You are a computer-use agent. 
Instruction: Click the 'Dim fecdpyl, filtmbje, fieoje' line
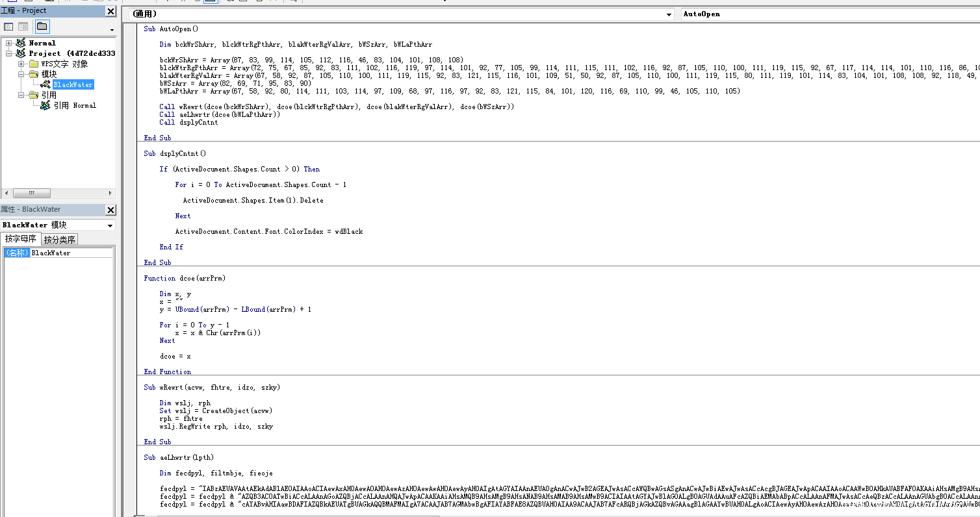click(x=216, y=473)
